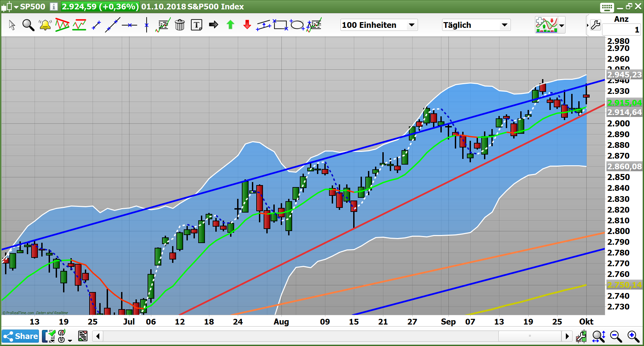Click the ProRealTime.com copyright text

pos(18,313)
